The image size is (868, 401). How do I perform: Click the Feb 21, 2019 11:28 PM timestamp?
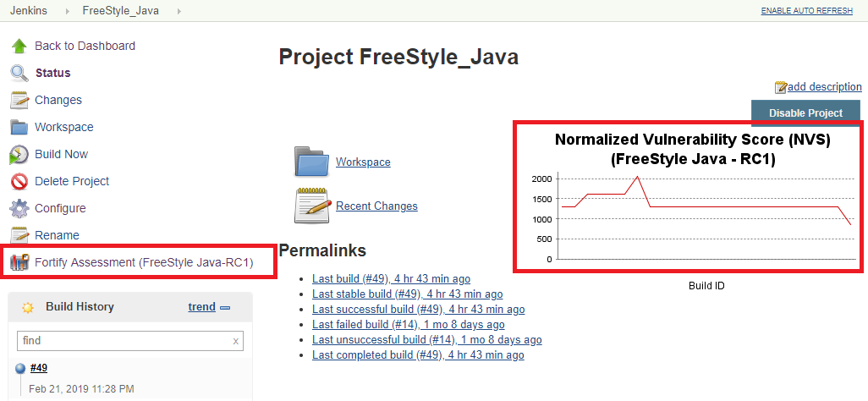[x=81, y=389]
